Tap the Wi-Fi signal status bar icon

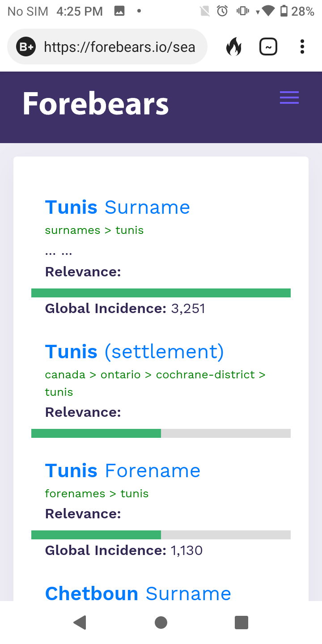[x=268, y=11]
